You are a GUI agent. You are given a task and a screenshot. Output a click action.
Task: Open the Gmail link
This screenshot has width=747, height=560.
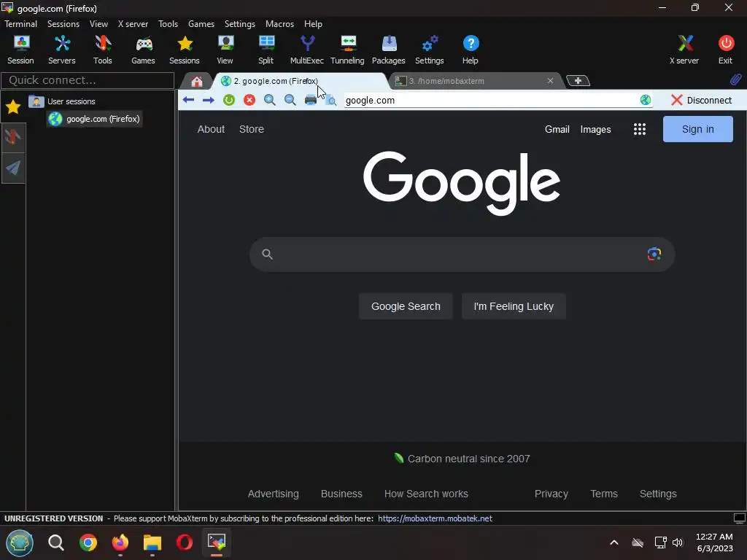pos(557,130)
